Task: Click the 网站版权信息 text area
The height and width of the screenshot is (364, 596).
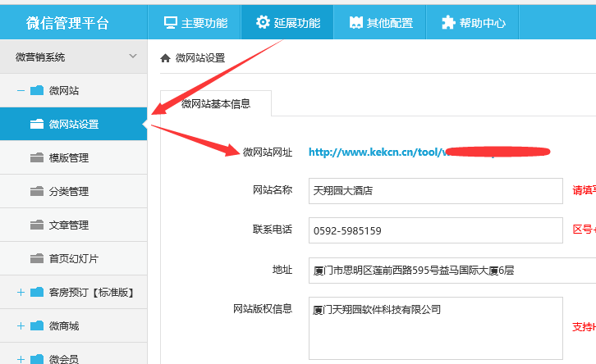Action: tap(435, 328)
